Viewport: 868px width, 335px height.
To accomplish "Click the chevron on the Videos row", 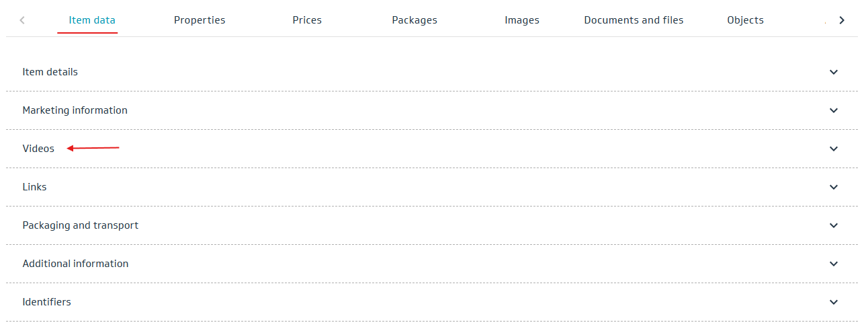I will pos(834,149).
